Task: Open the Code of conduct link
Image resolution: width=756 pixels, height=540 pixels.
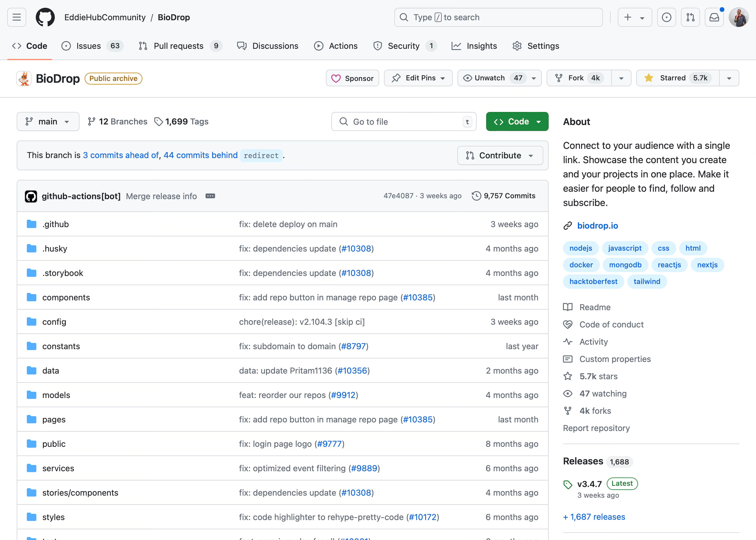Action: (612, 324)
